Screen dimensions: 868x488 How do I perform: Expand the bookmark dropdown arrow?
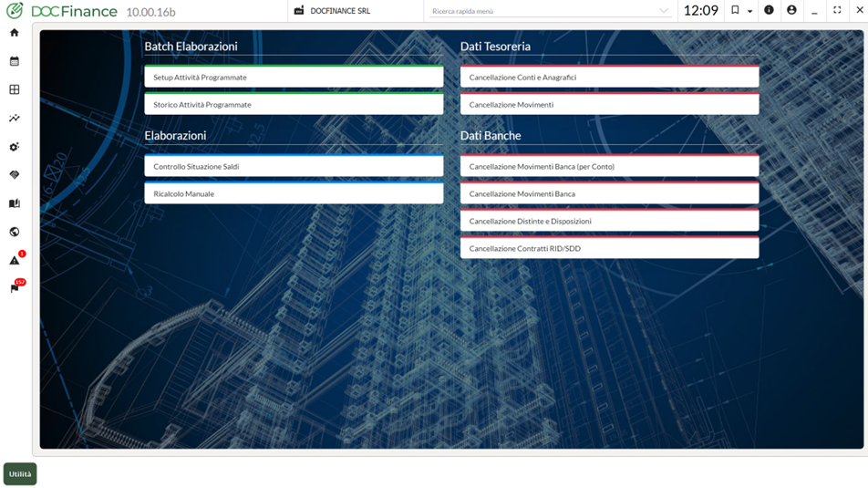coord(749,11)
